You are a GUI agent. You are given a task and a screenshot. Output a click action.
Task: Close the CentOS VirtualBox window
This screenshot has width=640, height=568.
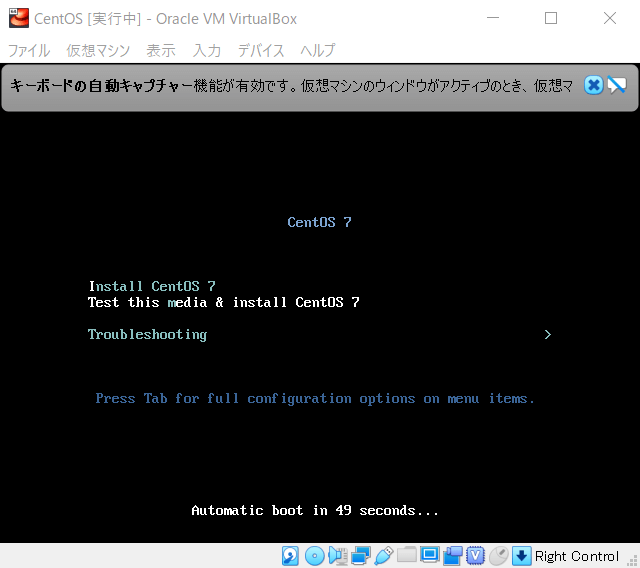click(610, 18)
